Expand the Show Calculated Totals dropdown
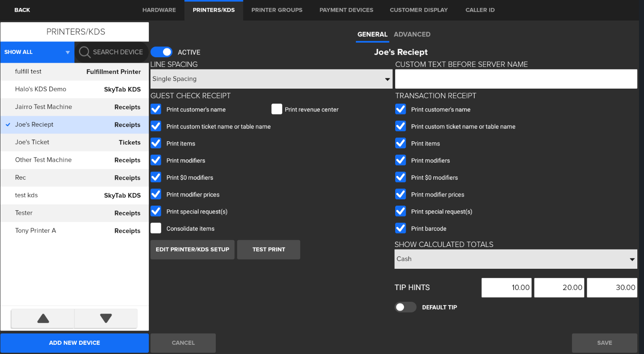Image resolution: width=644 pixels, height=354 pixels. point(515,259)
